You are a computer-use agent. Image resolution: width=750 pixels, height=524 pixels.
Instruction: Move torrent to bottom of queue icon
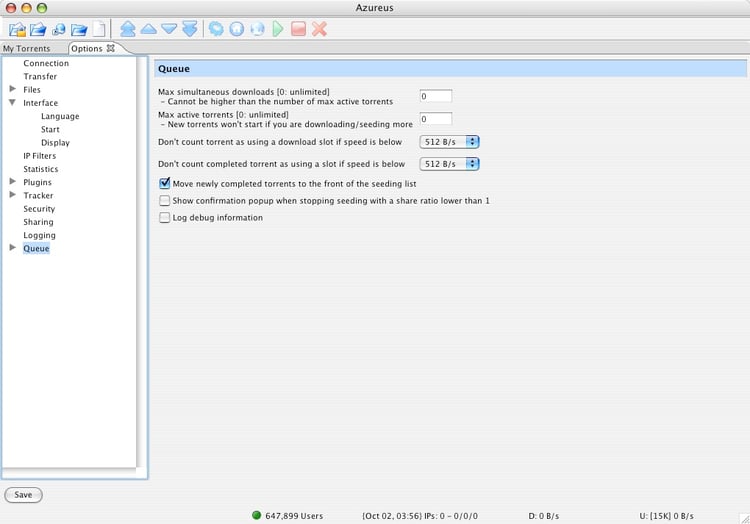click(x=190, y=29)
